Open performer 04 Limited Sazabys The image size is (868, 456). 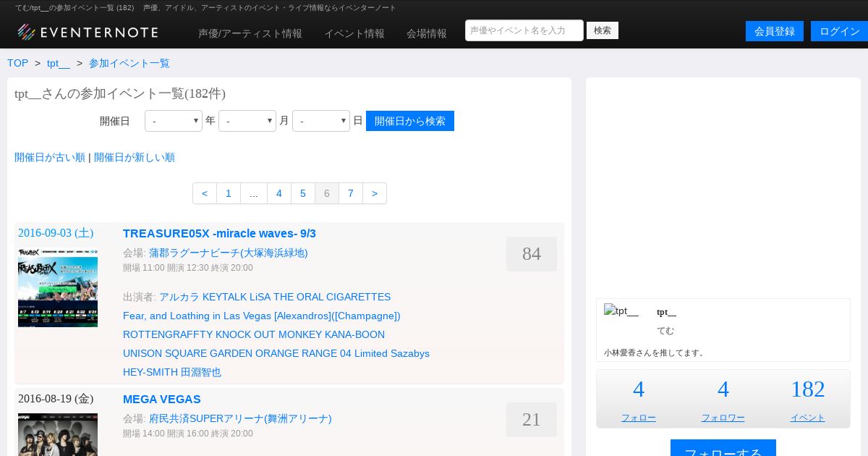385,353
